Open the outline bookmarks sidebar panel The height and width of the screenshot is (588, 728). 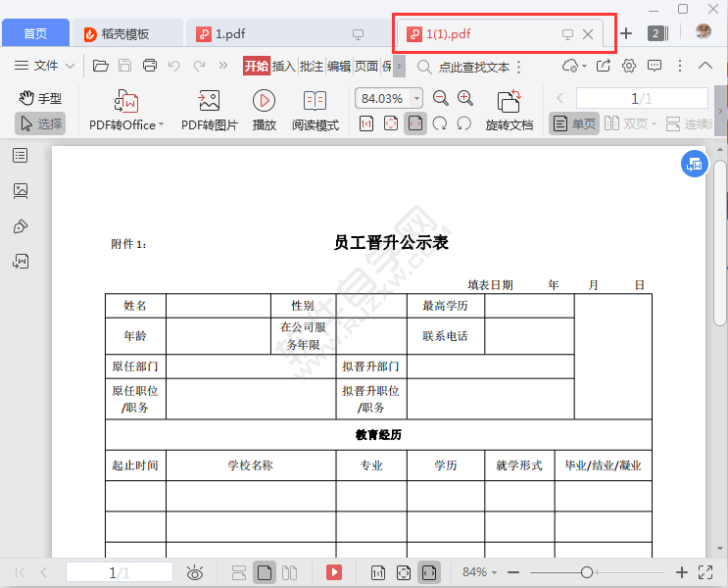click(20, 155)
